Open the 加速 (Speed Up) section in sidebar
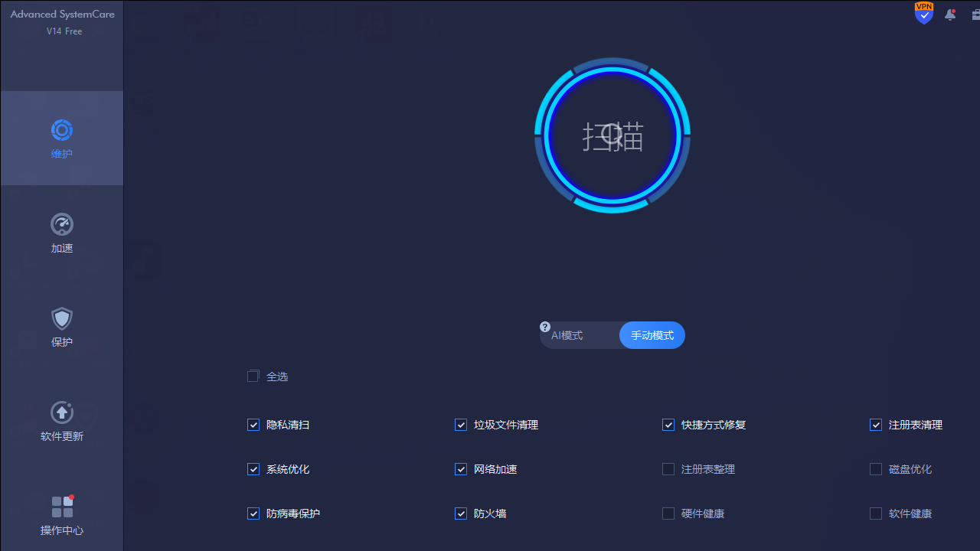This screenshot has width=980, height=551. (61, 233)
